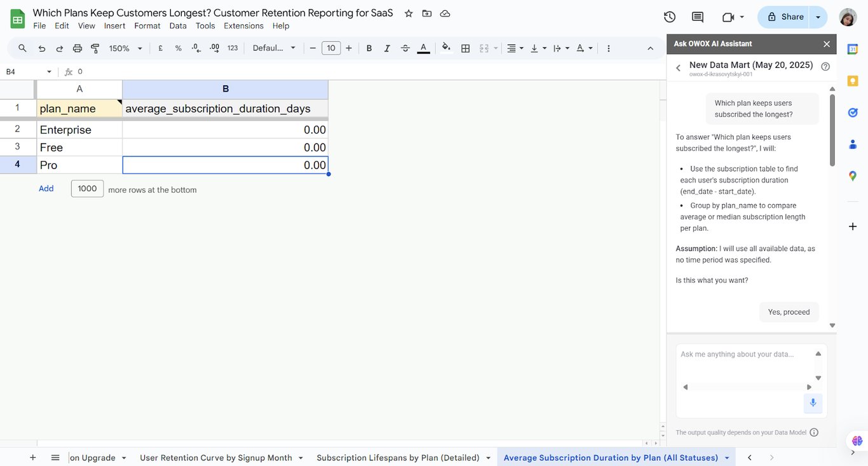Format as percent
Viewport: 868px width, 466px height.
pyautogui.click(x=178, y=48)
